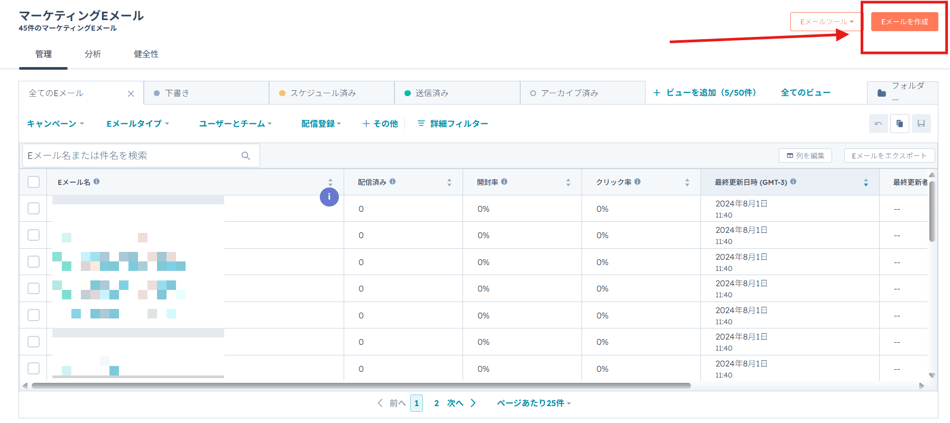Expand the 配信登録 filter dropdown
Screen dimensions: 950x423
[x=322, y=124]
